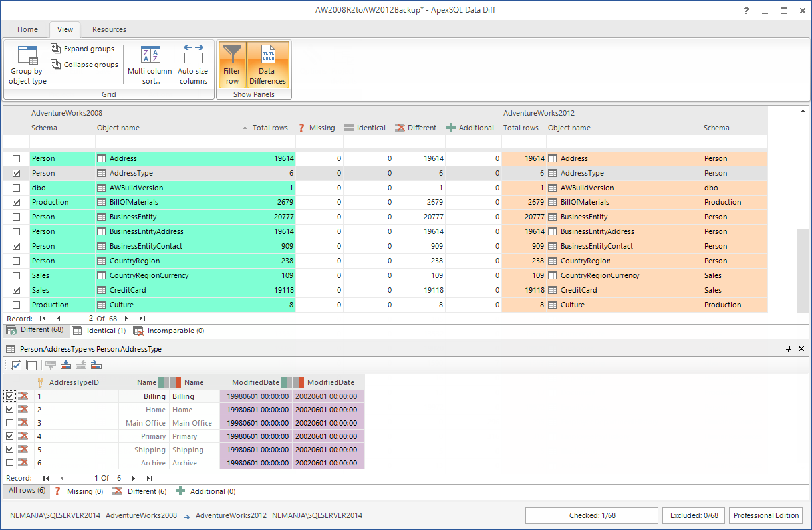The height and width of the screenshot is (530, 812).
Task: Go to next record in upper grid
Action: (x=126, y=319)
